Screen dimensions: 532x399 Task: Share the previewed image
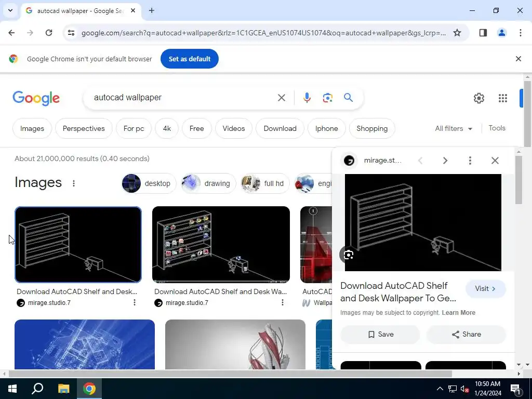pos(466,335)
